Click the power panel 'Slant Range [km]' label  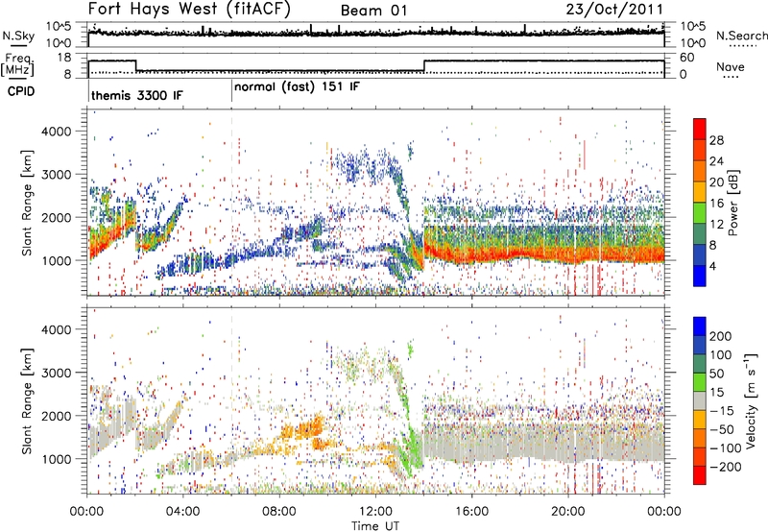tap(27, 203)
